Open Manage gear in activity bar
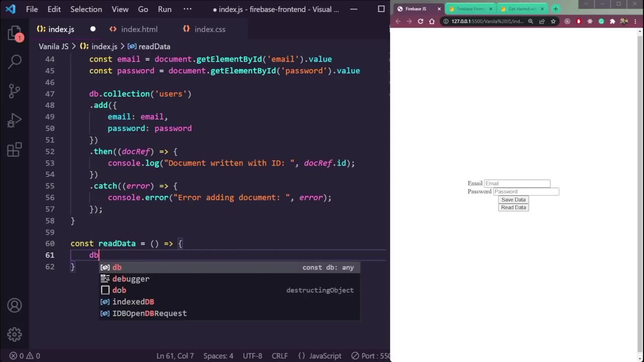The height and width of the screenshot is (362, 644). [x=15, y=334]
